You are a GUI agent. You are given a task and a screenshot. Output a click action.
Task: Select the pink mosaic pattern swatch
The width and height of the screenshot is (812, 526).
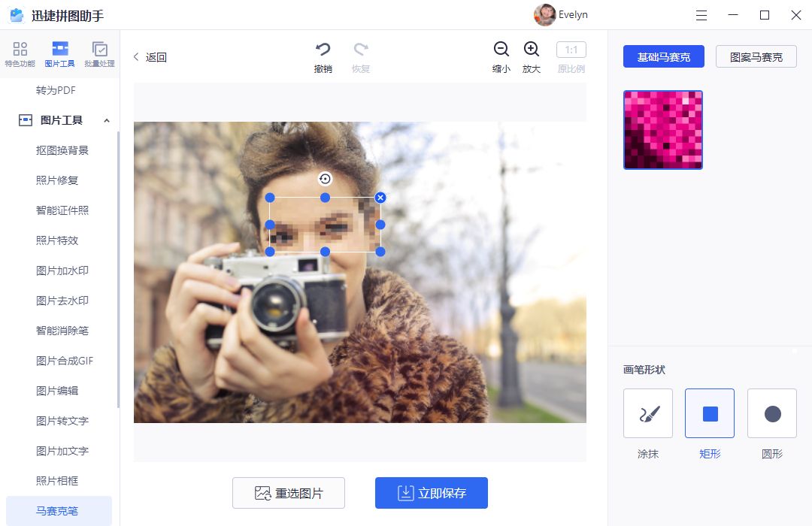[x=662, y=129]
